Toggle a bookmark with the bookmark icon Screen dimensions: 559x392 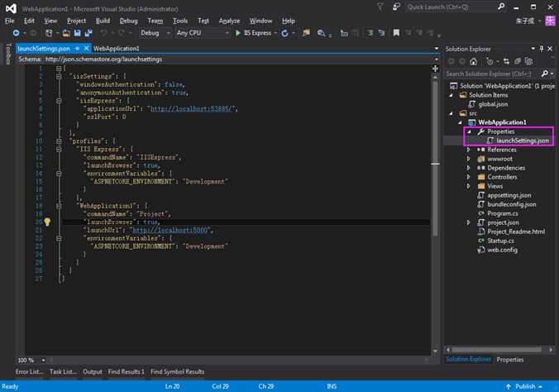(x=396, y=33)
